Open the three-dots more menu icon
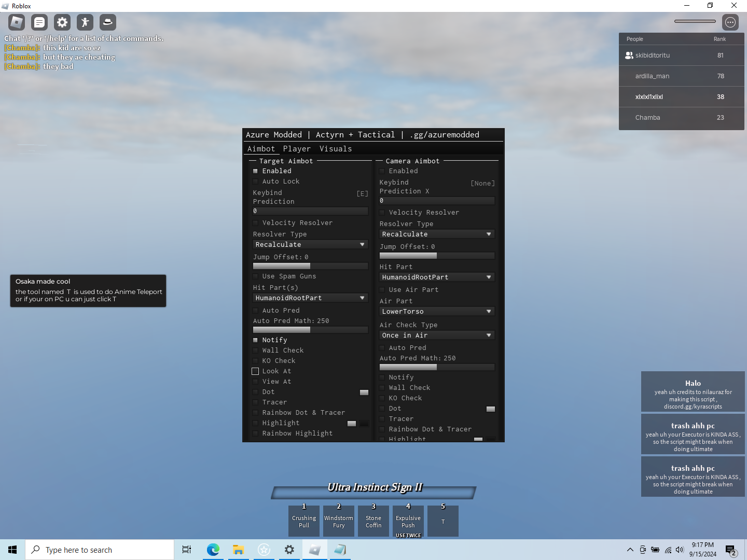The width and height of the screenshot is (747, 560). [730, 22]
